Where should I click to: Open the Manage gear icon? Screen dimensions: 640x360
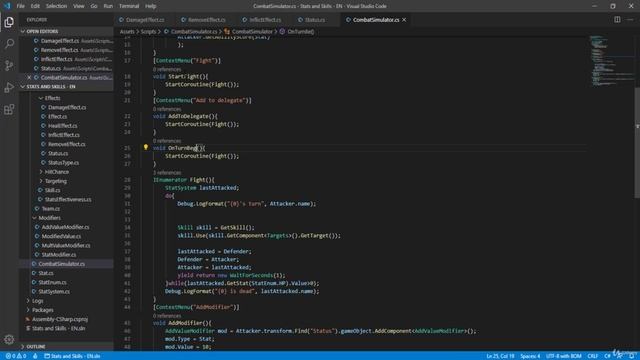pyautogui.click(x=9, y=339)
